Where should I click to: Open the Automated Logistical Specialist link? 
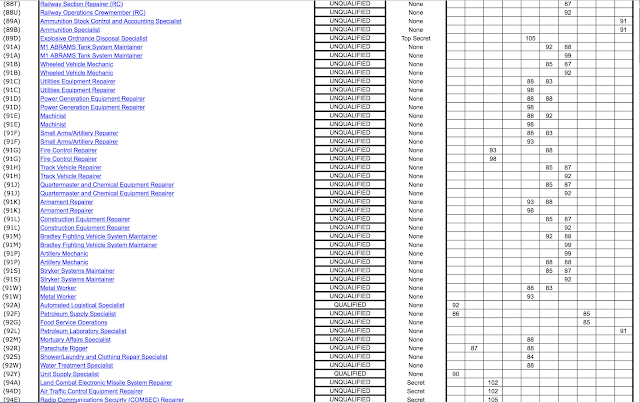coord(82,305)
